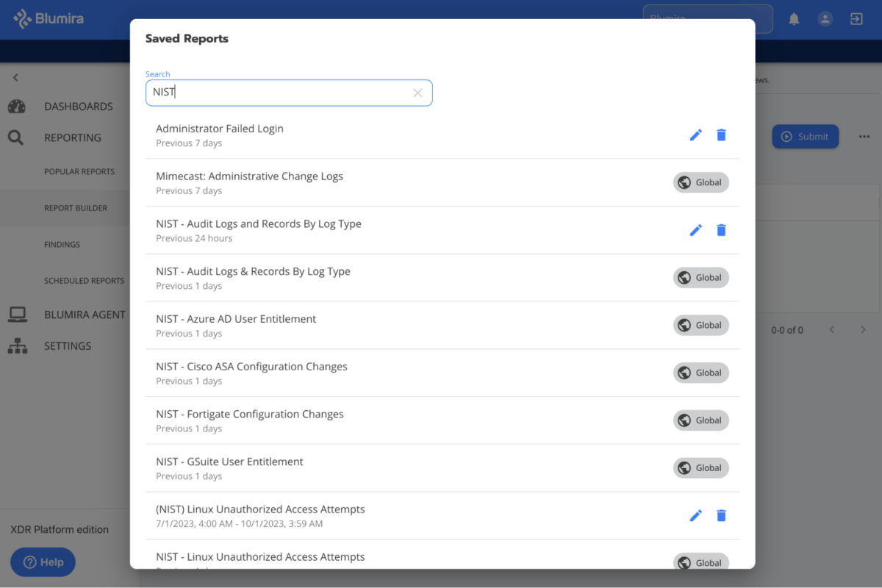Viewport: 882px width, 588px height.
Task: Delete the (NIST) Linux Unauthorized Access Attempts report
Action: point(721,515)
